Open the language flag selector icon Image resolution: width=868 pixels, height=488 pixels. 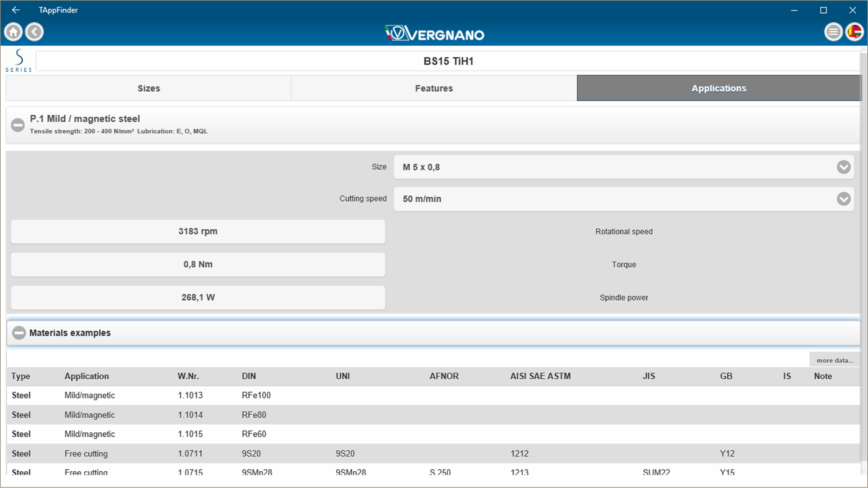tap(854, 31)
